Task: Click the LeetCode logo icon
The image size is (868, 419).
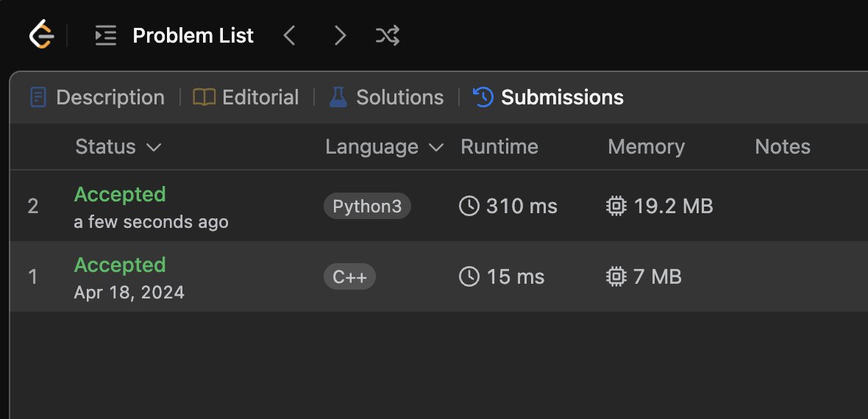Action: tap(41, 35)
